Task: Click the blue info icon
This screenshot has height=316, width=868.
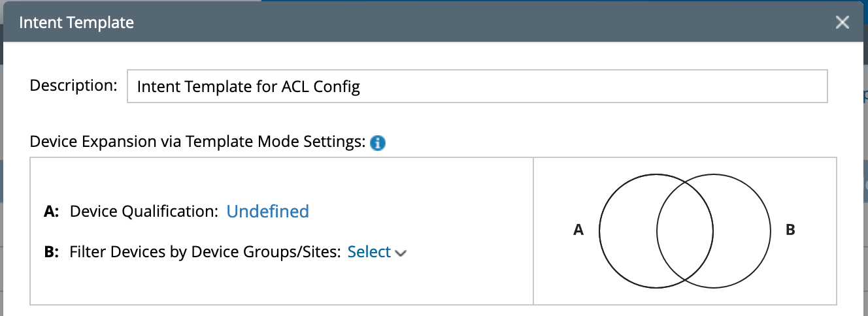Action: tap(377, 143)
